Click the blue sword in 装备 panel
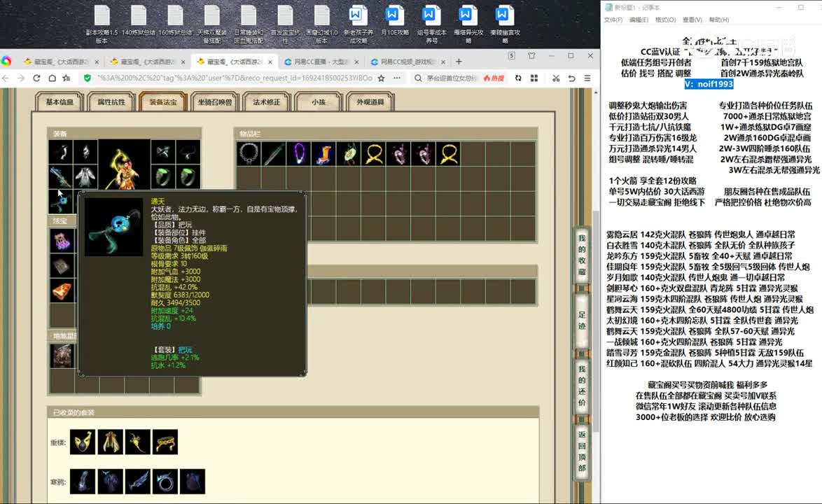Image resolution: width=822 pixels, height=504 pixels. [60, 177]
